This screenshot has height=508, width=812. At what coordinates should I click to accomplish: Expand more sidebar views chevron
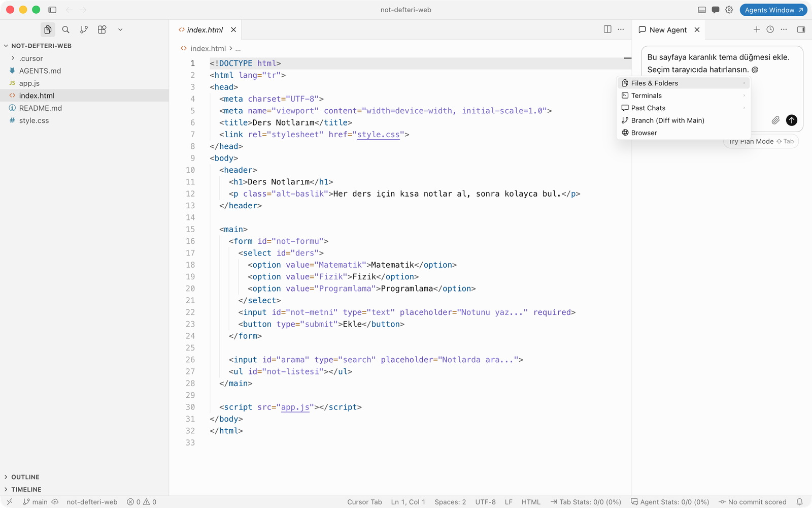(x=120, y=29)
